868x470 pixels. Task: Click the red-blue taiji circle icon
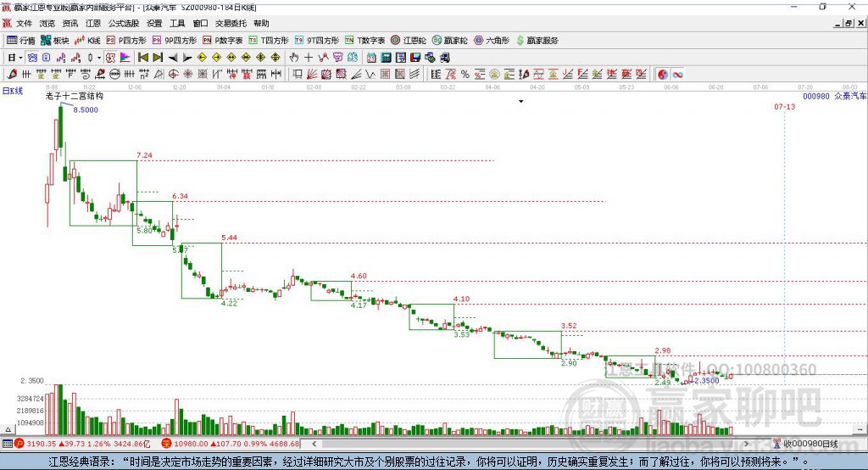click(x=663, y=75)
